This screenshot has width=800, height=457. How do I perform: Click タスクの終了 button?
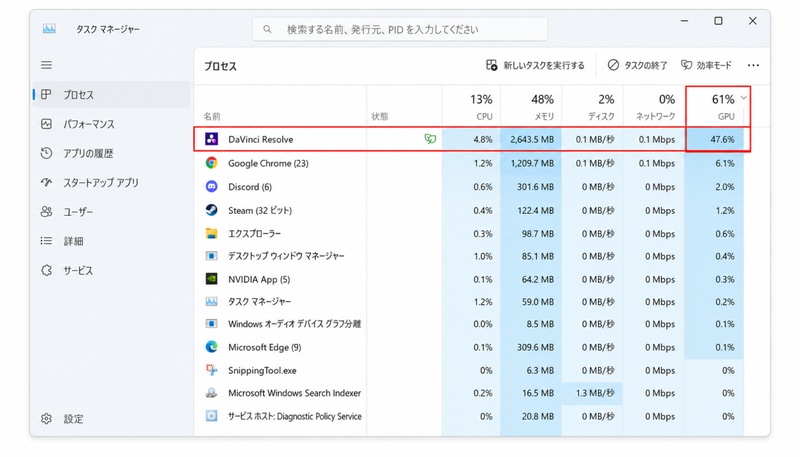click(637, 65)
